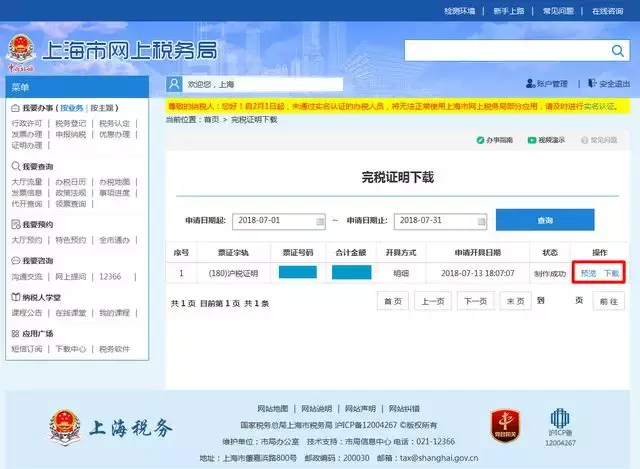Screen dimensions: 640x469
Task: Open 税务登记 in the menu
Action: coord(71,123)
